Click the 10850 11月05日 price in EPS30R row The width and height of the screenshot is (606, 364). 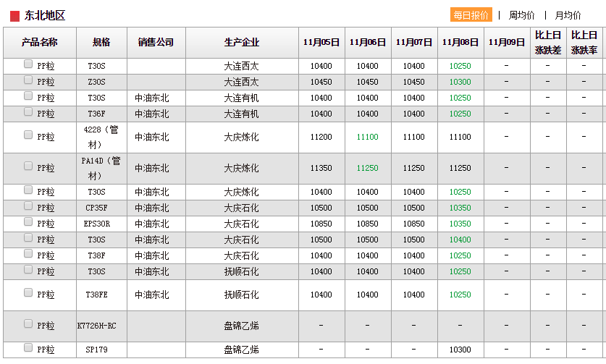click(x=321, y=224)
